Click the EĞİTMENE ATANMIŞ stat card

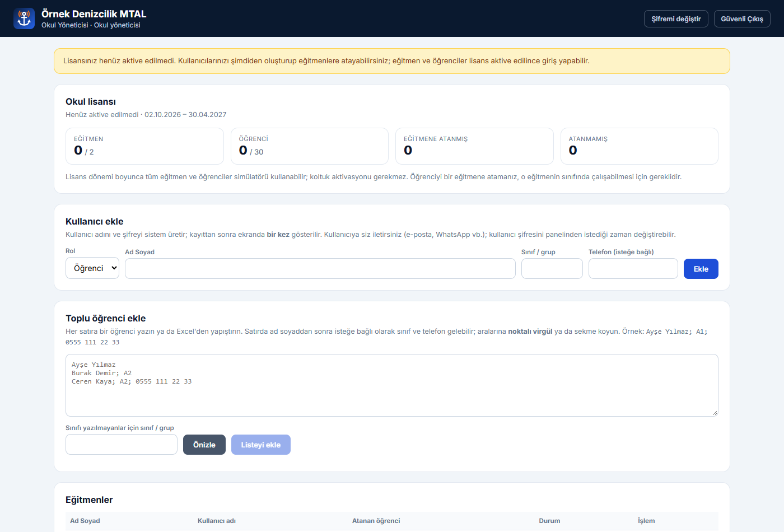(474, 146)
